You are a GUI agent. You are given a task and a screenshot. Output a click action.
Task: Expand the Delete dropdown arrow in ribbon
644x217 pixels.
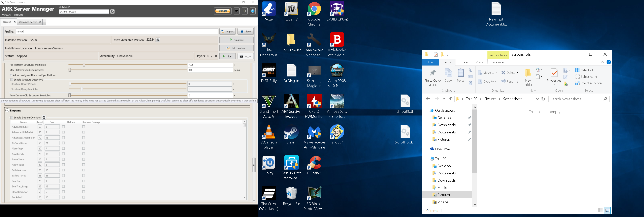click(x=517, y=73)
